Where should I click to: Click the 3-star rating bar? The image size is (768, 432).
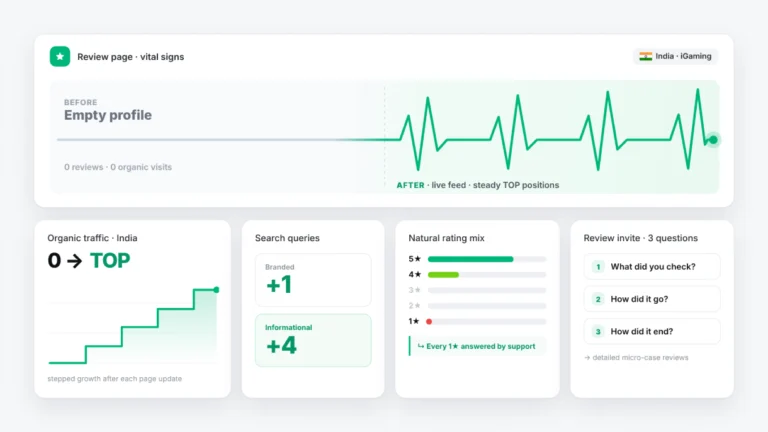(487, 290)
